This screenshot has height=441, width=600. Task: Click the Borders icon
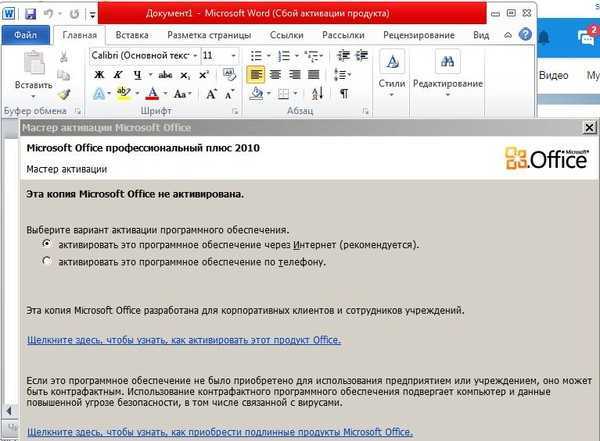click(x=284, y=94)
